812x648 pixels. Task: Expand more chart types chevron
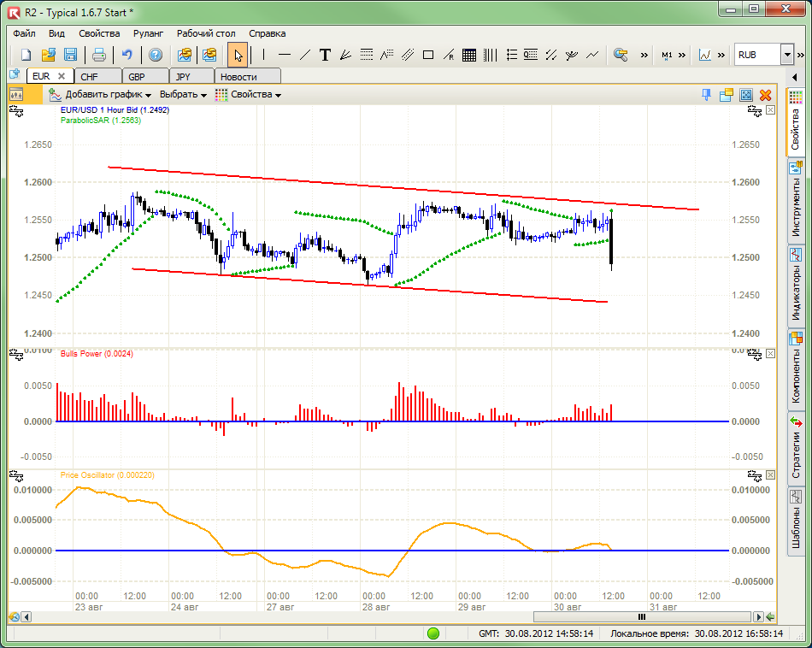tap(721, 55)
